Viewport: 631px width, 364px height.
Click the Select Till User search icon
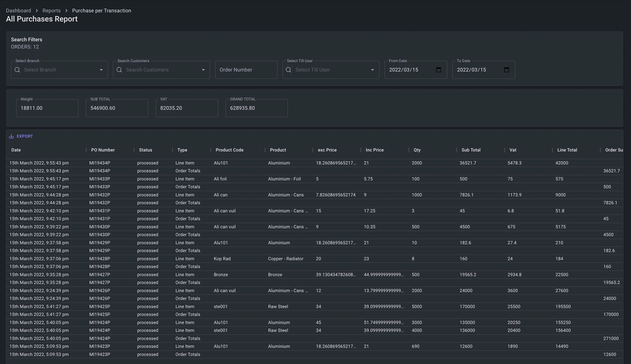tap(289, 70)
